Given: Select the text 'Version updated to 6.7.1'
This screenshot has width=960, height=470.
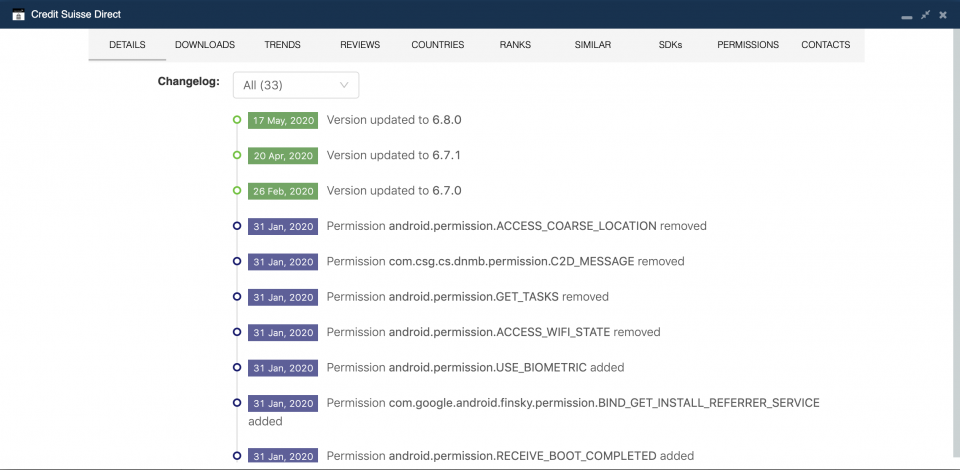Looking at the screenshot, I should point(394,155).
